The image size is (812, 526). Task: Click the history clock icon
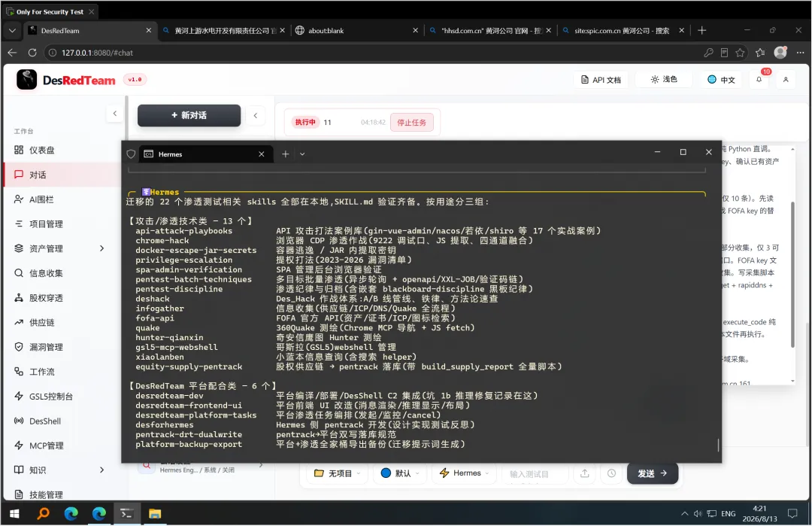[611, 473]
